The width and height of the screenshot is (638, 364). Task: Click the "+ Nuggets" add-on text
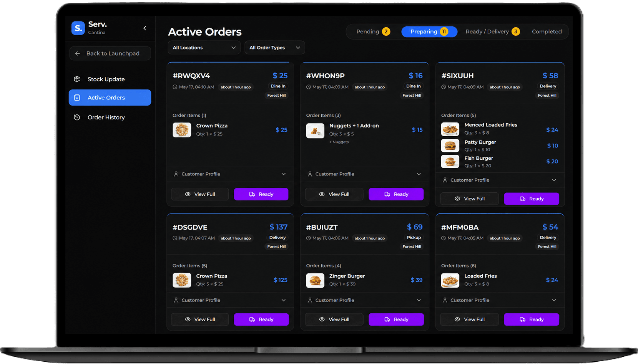coord(339,142)
